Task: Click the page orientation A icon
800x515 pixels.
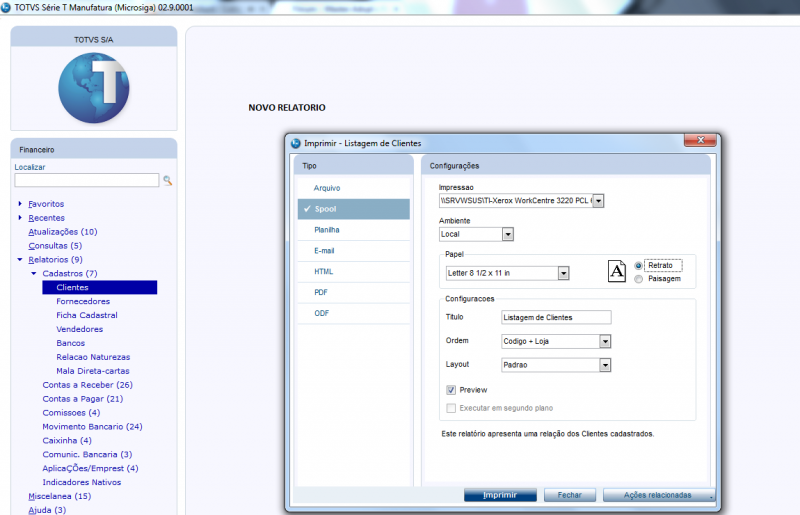Action: pos(617,271)
